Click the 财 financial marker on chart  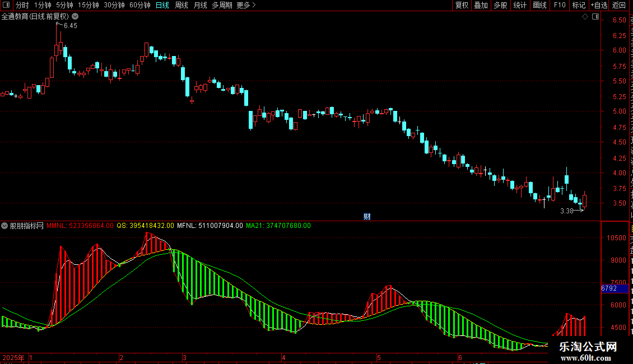[x=367, y=217]
